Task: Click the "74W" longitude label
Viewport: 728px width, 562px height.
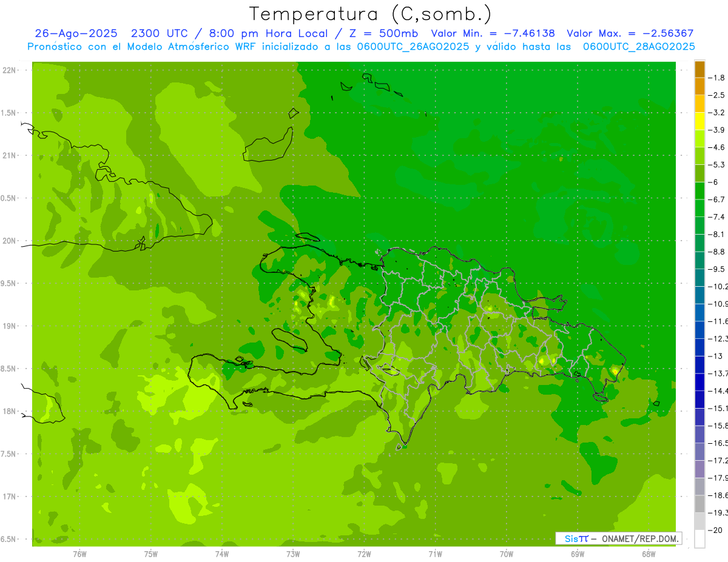Action: pyautogui.click(x=222, y=554)
